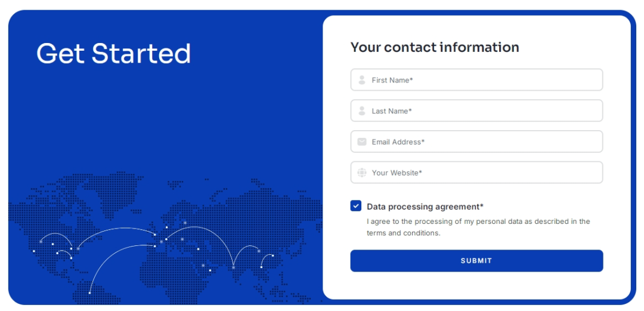Image resolution: width=644 pixels, height=311 pixels.
Task: Click the white dot on South America
Action: click(89, 292)
